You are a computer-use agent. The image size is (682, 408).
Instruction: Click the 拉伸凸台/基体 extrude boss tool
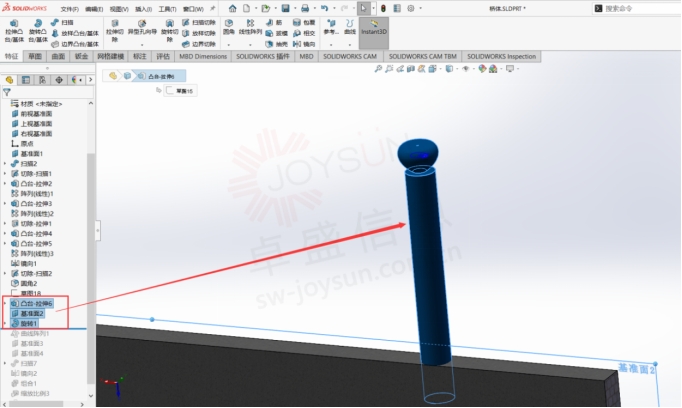tap(14, 31)
